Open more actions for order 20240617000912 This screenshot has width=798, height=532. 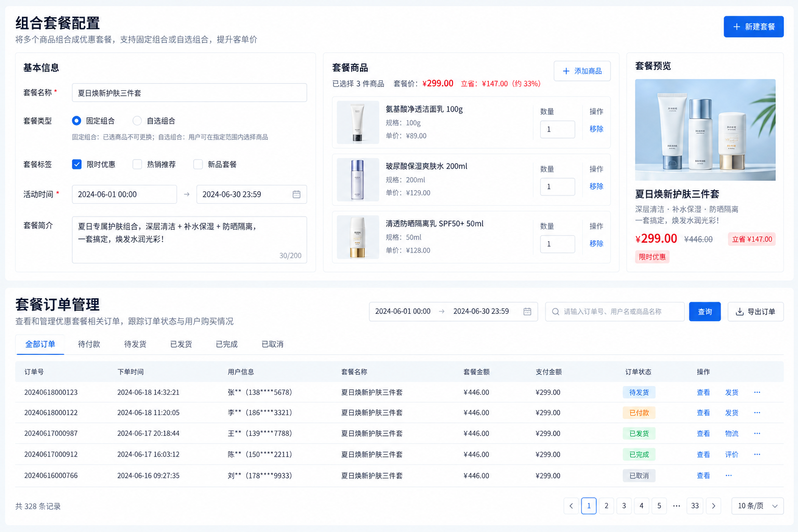757,454
